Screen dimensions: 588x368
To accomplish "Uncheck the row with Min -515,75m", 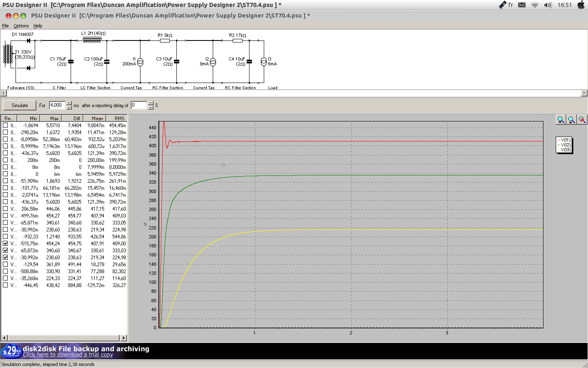I will (x=5, y=243).
